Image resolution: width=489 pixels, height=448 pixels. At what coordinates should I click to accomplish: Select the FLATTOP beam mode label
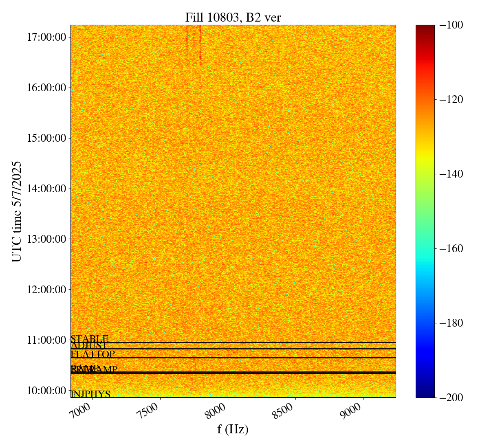point(93,354)
